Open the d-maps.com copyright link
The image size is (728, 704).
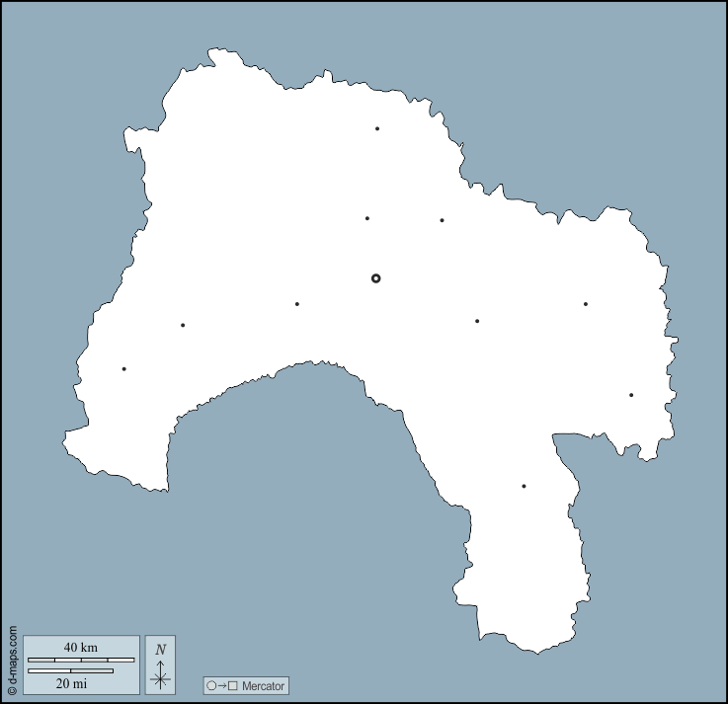(x=12, y=660)
